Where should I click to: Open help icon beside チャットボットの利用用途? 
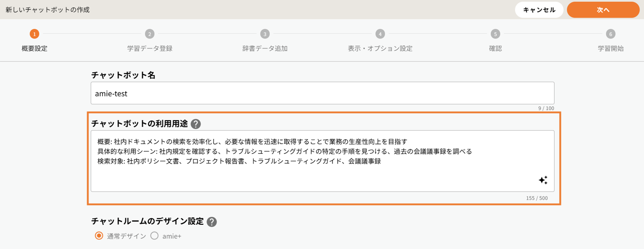196,124
